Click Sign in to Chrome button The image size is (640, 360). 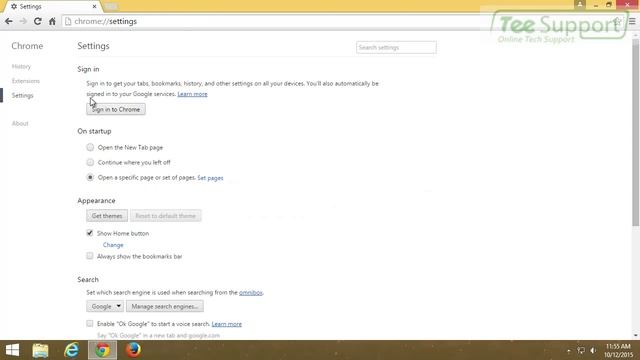pos(116,109)
